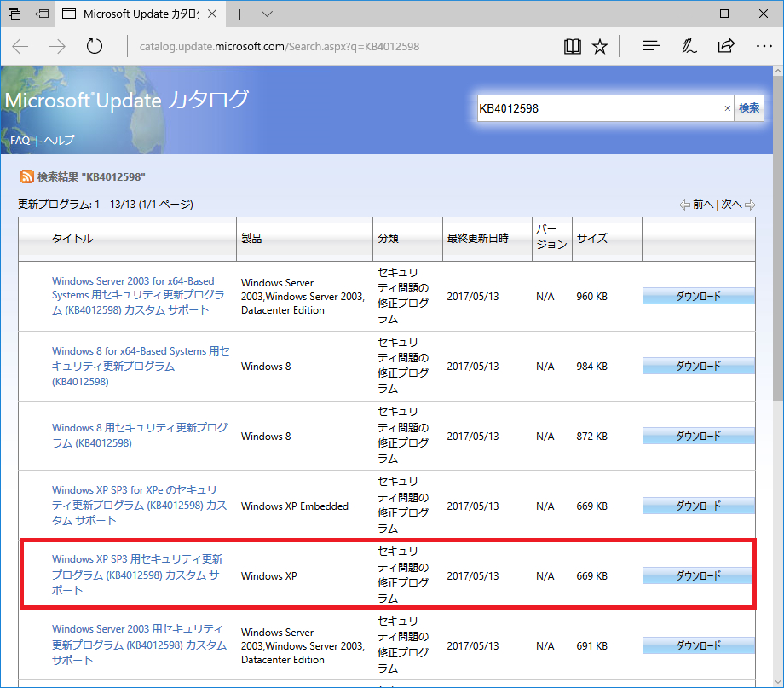Clear the search field with X

click(728, 108)
